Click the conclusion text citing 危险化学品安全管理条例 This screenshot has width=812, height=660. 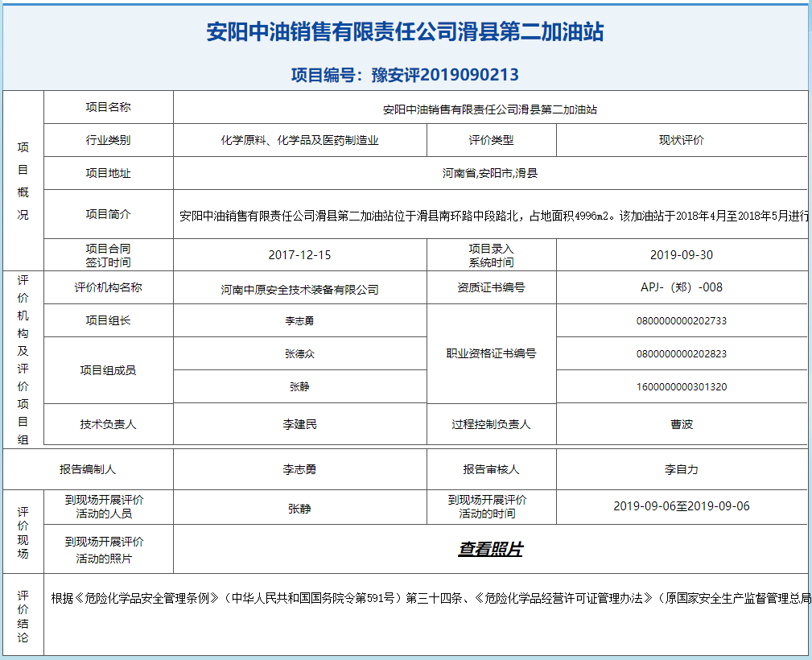pyautogui.click(x=431, y=598)
